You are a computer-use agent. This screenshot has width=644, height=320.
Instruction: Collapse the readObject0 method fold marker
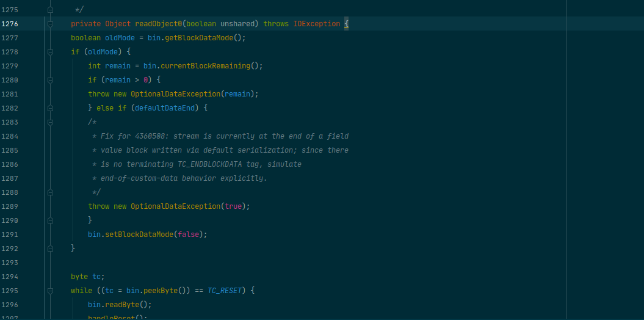(50, 24)
